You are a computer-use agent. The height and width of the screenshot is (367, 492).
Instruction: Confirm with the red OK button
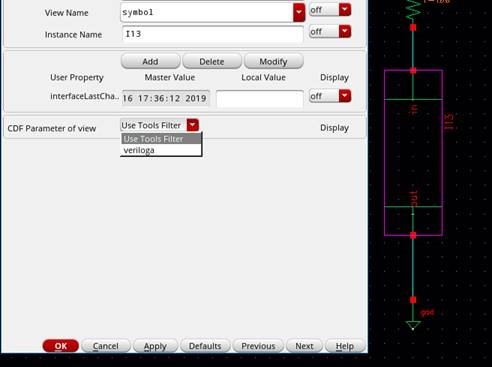(x=61, y=346)
